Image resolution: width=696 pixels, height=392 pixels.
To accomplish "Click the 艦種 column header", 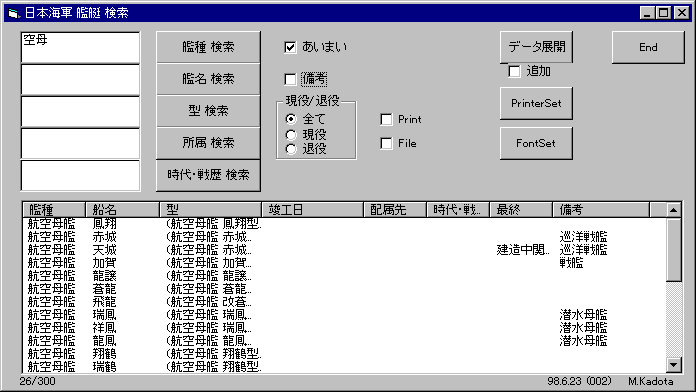I will [x=54, y=210].
